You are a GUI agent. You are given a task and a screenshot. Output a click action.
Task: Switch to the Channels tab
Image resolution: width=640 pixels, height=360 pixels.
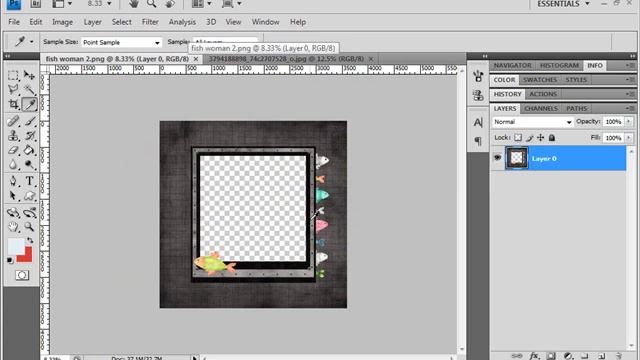tap(541, 109)
